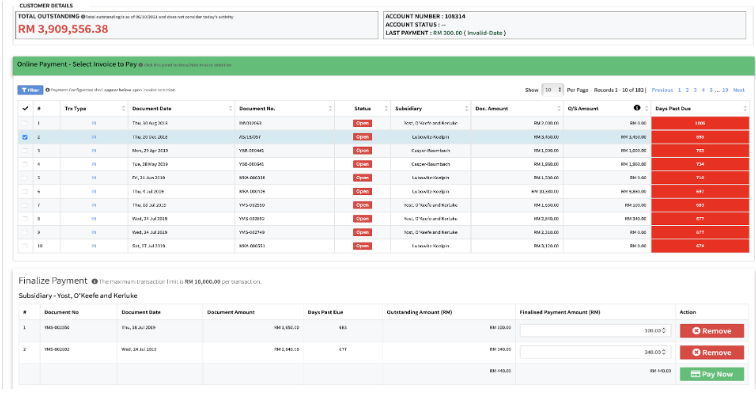Click the red Days Past Due cell in row 4
Viewport: 756px width, 394px height.
(x=700, y=164)
